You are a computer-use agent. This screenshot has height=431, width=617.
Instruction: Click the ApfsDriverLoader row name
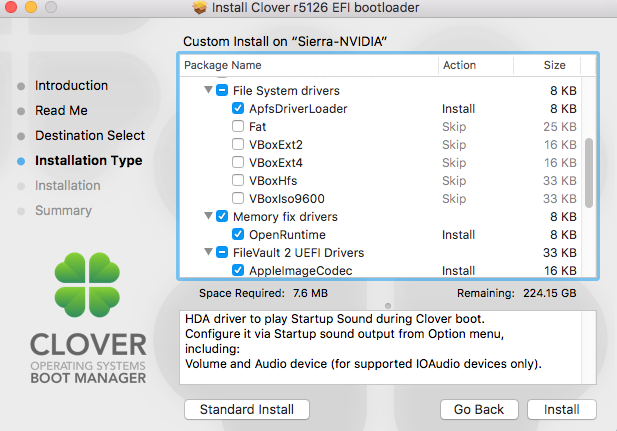tap(298, 109)
